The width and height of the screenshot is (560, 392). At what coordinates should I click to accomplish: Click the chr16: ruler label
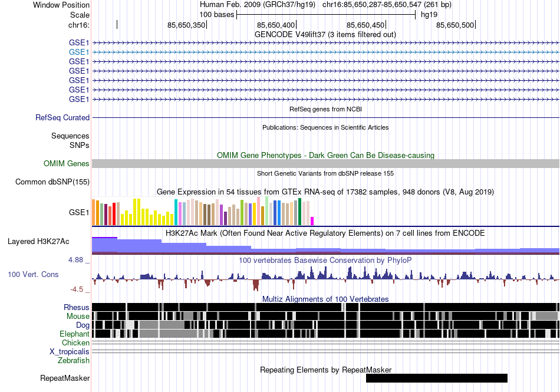tap(79, 25)
